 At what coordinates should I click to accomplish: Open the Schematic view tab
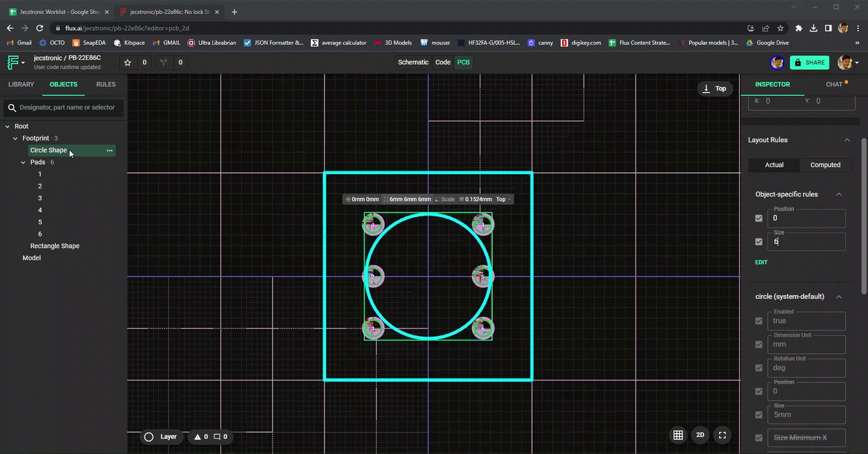point(413,62)
